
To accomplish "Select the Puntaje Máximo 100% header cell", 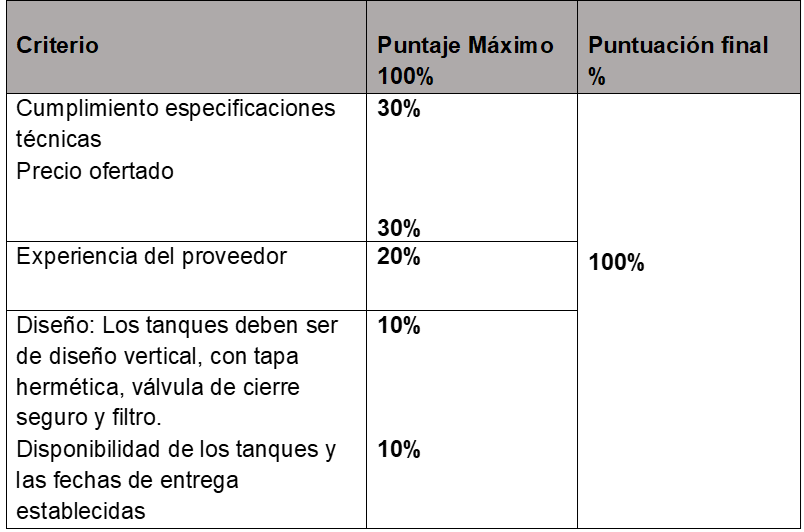I will [x=471, y=48].
